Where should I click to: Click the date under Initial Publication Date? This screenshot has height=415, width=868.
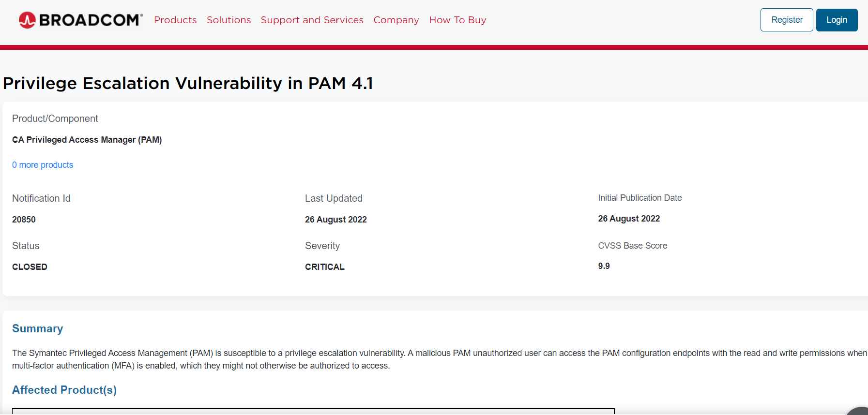pyautogui.click(x=629, y=219)
